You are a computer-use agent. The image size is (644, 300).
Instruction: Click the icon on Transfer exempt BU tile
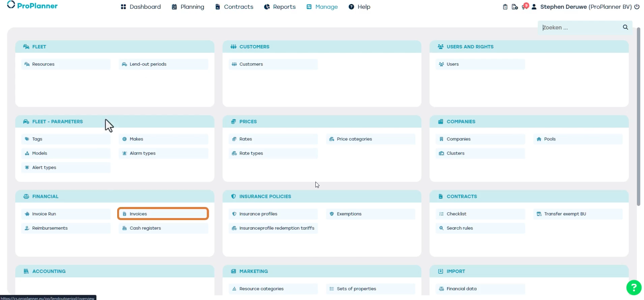tap(539, 214)
